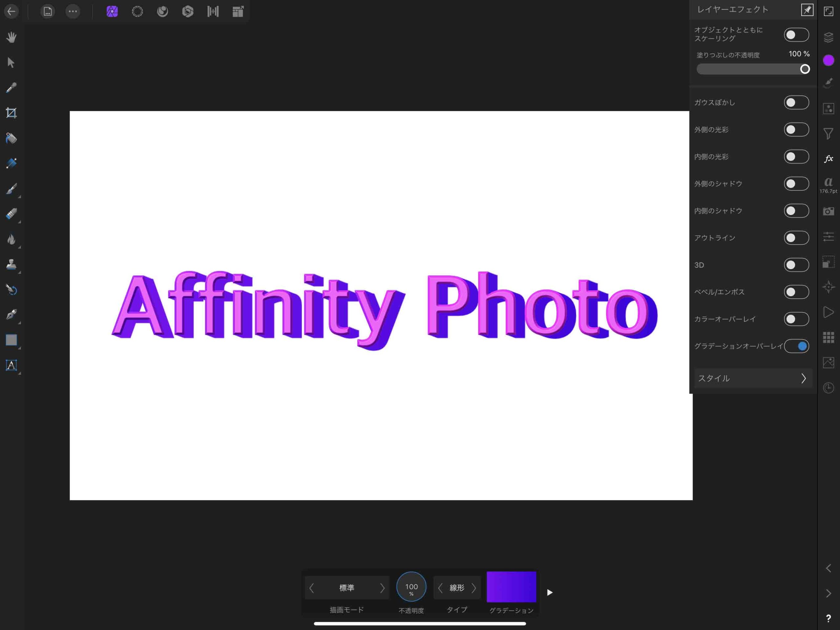This screenshot has width=840, height=630.
Task: Enable the Inner Shadow (内側のシャドウ) effect
Action: 796,211
